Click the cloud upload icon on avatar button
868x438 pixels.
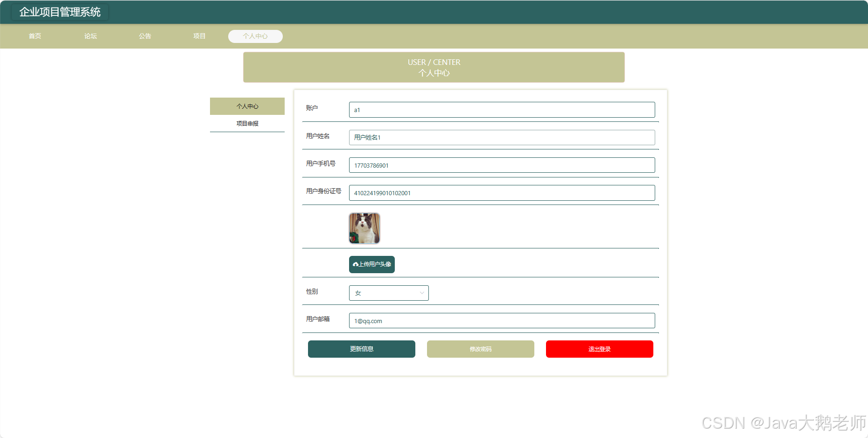coord(356,264)
